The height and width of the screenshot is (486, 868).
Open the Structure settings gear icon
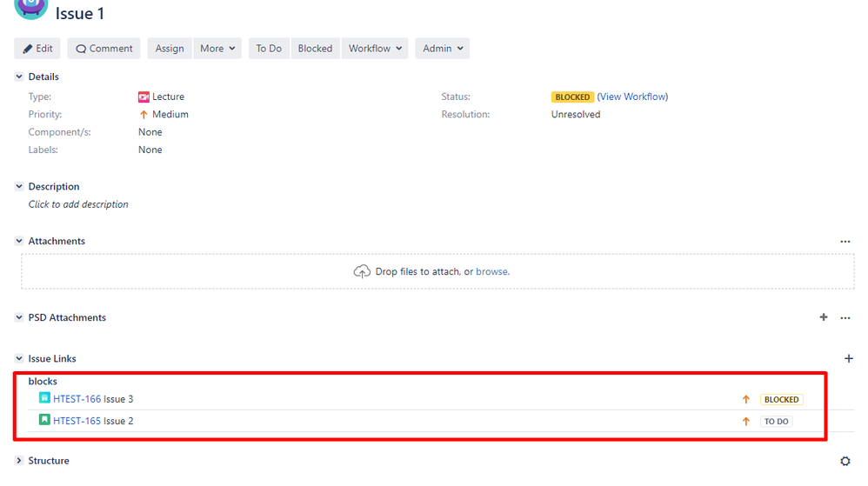[845, 461]
